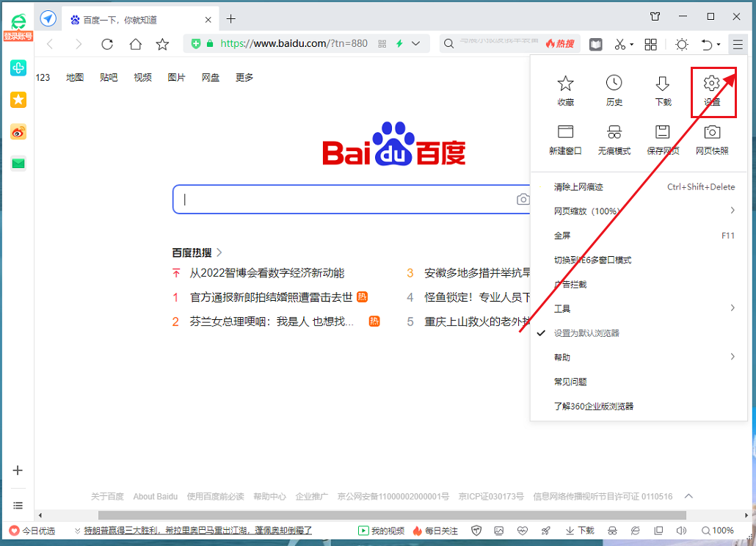This screenshot has width=756, height=546.
Task: Open 下载 downloads icon in menu
Action: pos(663,90)
